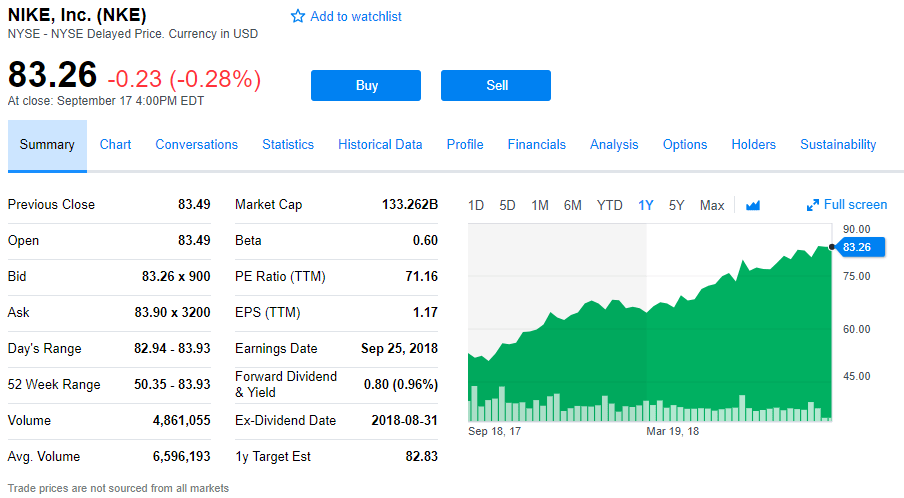This screenshot has height=498, width=904.
Task: Open the Historical Data tab
Action: click(380, 145)
